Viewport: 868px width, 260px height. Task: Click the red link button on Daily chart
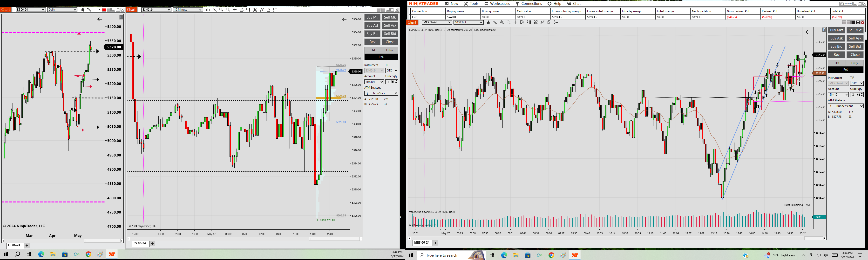tap(104, 10)
